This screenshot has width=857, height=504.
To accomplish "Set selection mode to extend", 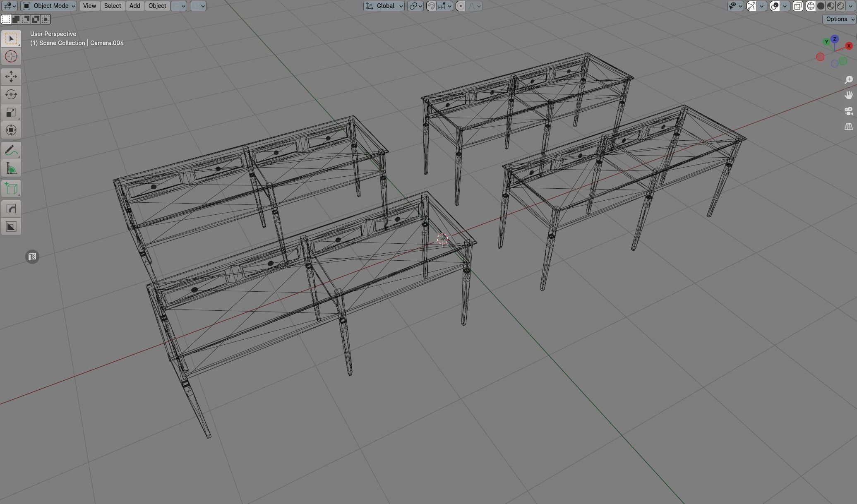I will 16,19.
